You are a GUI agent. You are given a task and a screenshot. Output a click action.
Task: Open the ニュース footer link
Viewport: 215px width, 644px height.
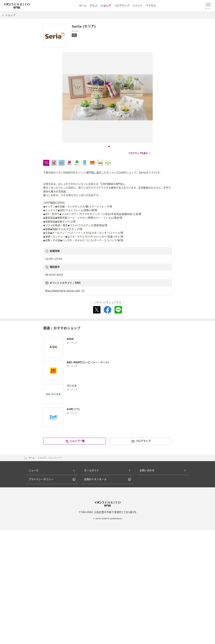tap(52, 470)
